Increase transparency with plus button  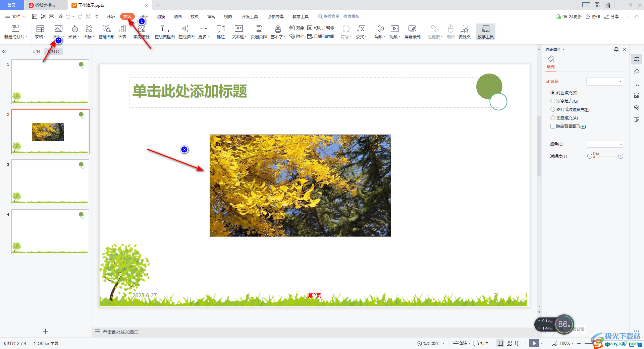tap(621, 156)
